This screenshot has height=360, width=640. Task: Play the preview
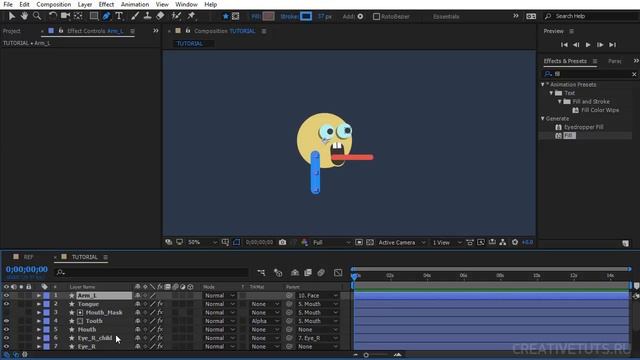588,45
